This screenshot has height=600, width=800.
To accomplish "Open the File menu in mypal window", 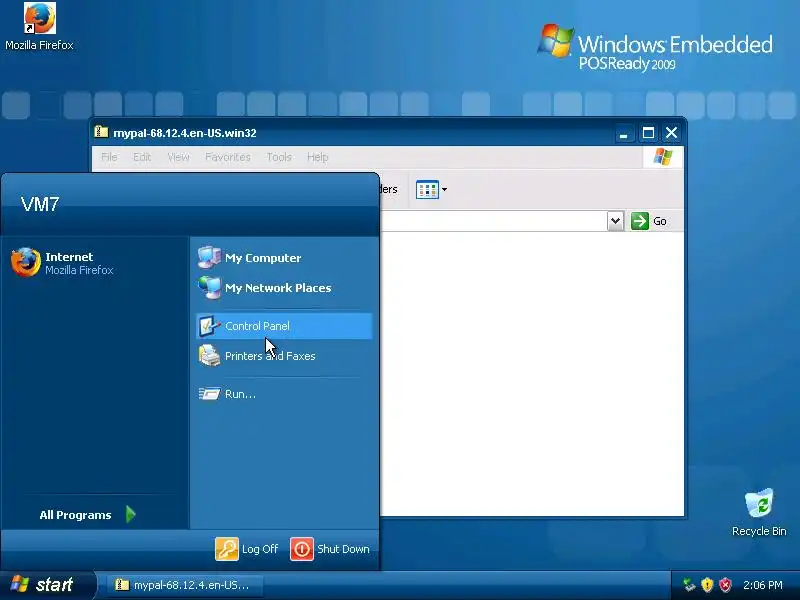I will [x=109, y=157].
